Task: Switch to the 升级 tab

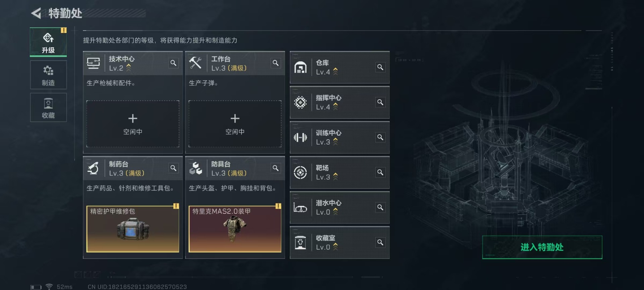Action: click(x=48, y=42)
